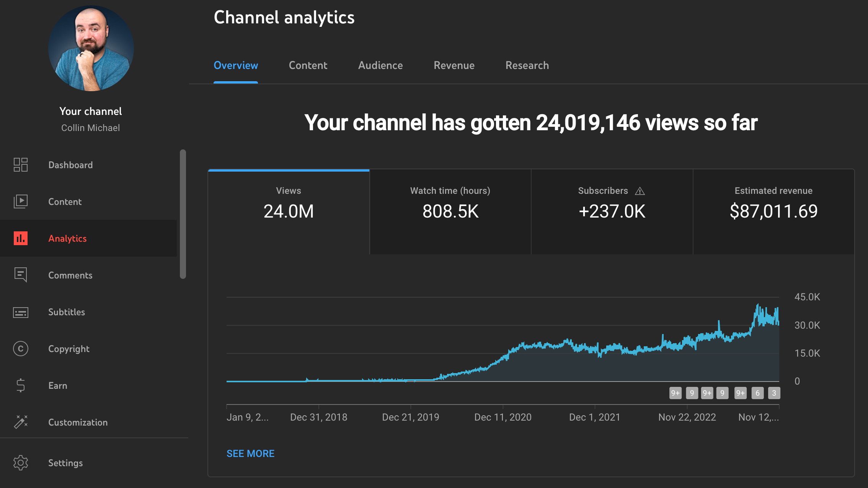This screenshot has height=488, width=868.
Task: Open Comments using its speech icon
Action: tap(21, 275)
